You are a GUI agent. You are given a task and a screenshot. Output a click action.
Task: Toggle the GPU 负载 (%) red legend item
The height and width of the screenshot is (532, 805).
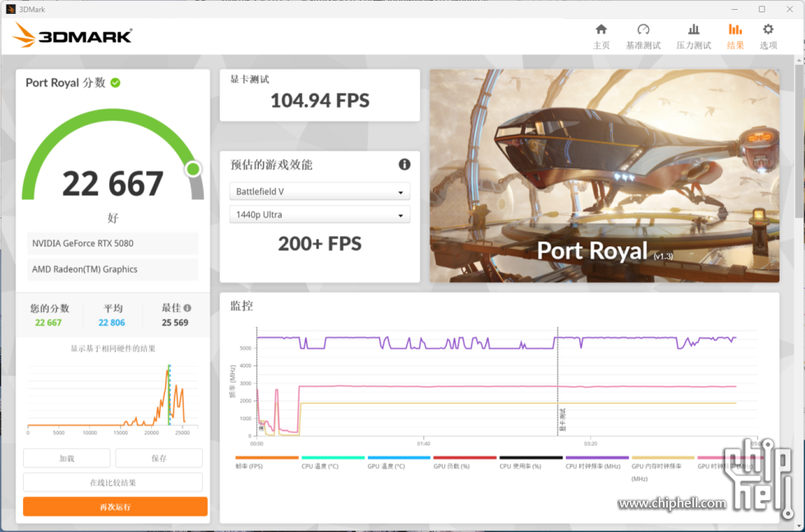(x=465, y=462)
